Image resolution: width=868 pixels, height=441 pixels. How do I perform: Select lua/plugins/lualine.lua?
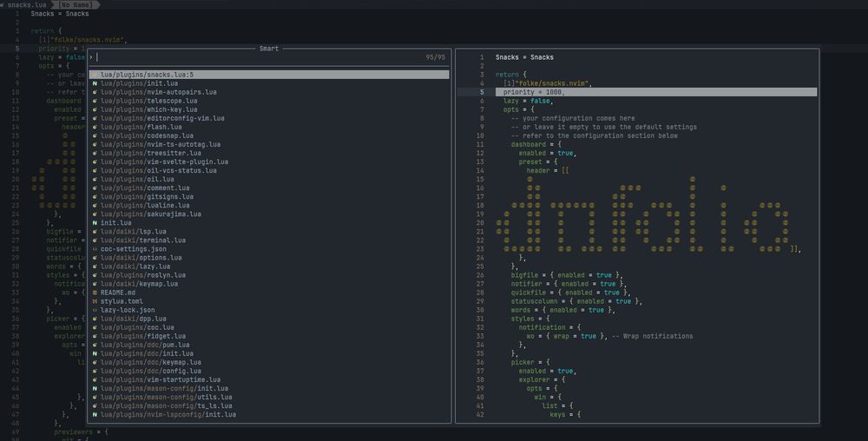click(144, 205)
